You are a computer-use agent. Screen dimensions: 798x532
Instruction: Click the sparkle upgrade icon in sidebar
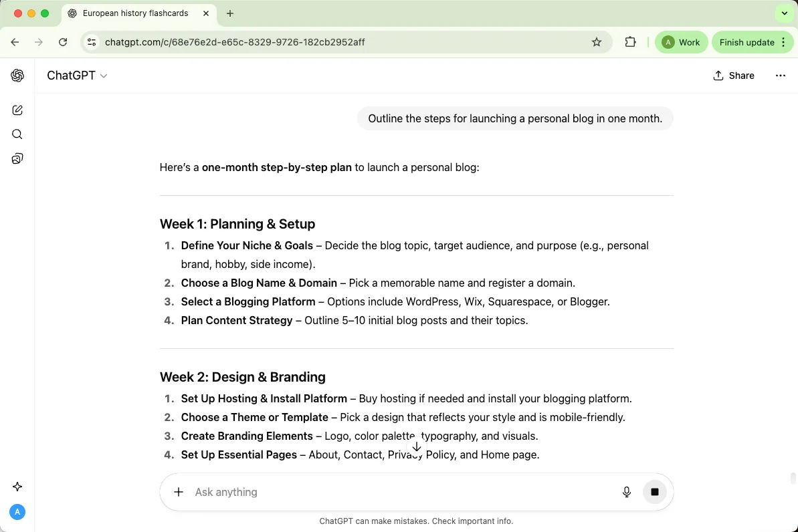pos(17,487)
